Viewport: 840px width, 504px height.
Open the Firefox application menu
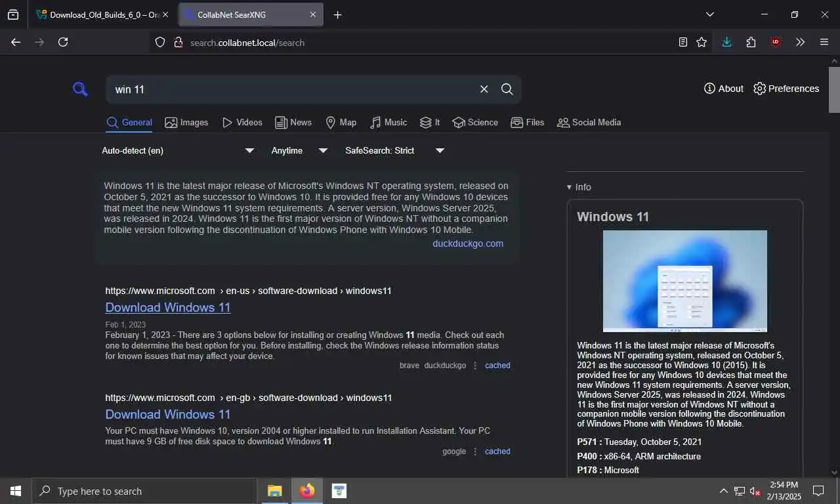click(x=824, y=42)
